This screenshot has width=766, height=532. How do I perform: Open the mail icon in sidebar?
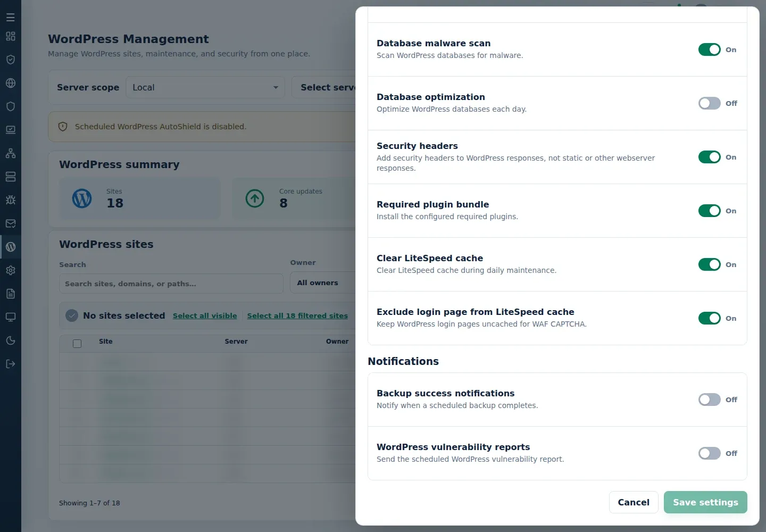pos(11,223)
